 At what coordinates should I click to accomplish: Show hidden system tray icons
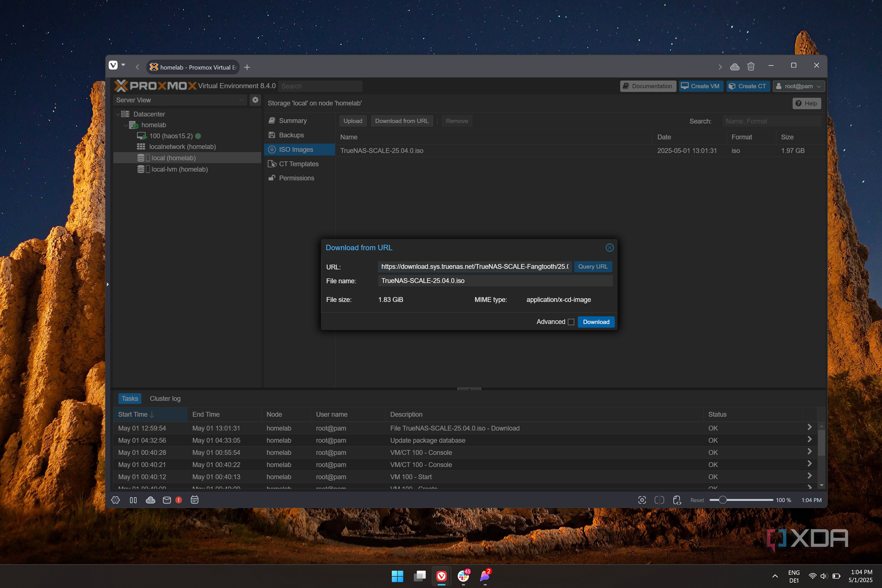click(775, 576)
